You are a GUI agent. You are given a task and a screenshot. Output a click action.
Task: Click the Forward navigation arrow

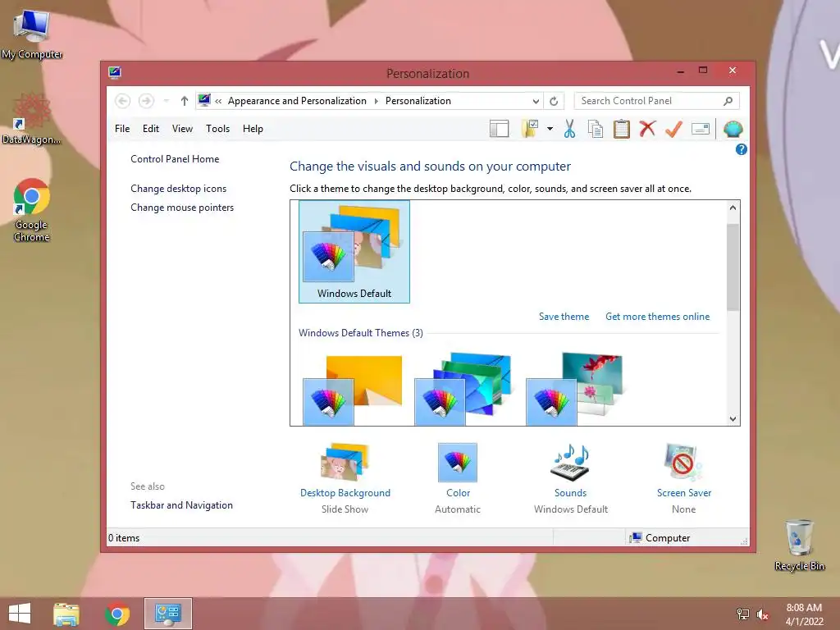[x=146, y=101]
